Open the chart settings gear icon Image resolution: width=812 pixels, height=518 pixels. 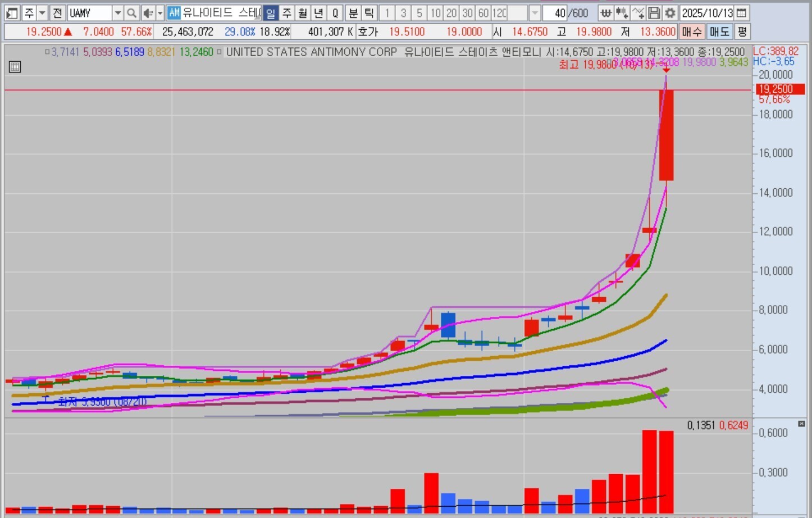(670, 13)
